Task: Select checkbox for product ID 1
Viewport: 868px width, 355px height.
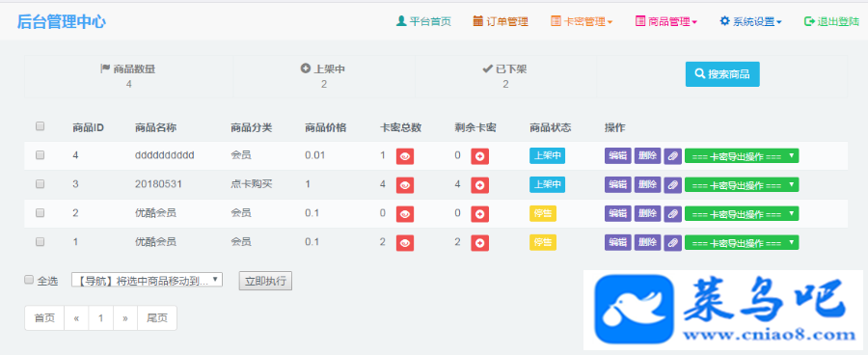Action: pyautogui.click(x=40, y=241)
